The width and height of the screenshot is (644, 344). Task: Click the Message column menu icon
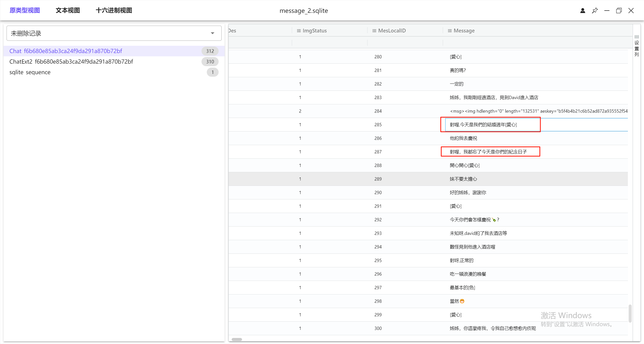point(450,31)
